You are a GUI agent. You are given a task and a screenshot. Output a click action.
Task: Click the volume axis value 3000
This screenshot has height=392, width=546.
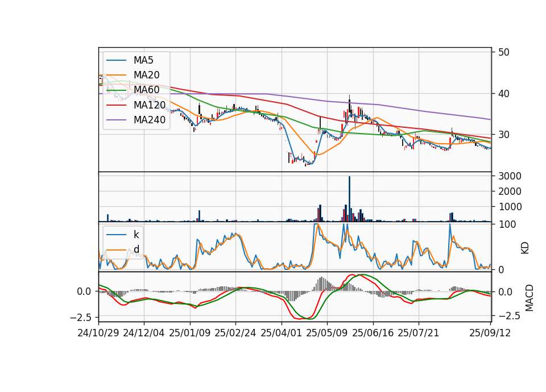510,176
